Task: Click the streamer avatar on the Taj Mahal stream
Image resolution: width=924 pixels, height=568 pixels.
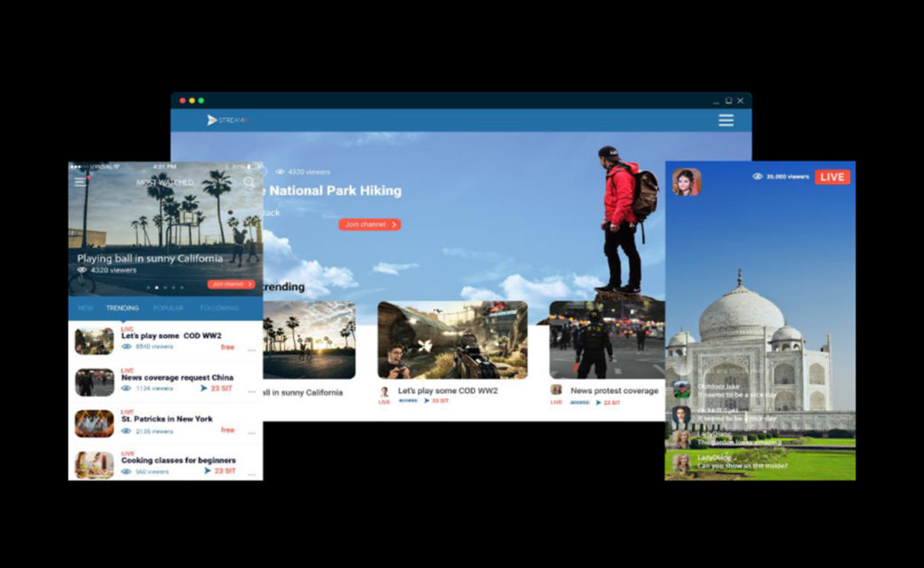Action: click(x=686, y=181)
